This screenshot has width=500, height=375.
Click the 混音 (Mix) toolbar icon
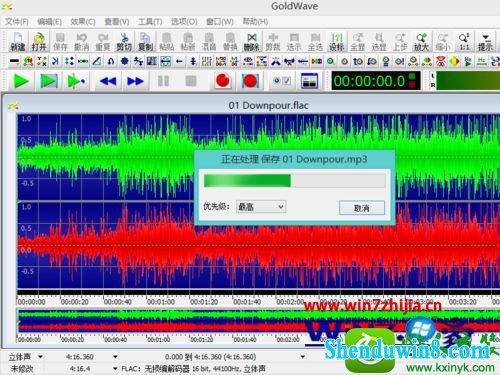pyautogui.click(x=209, y=42)
